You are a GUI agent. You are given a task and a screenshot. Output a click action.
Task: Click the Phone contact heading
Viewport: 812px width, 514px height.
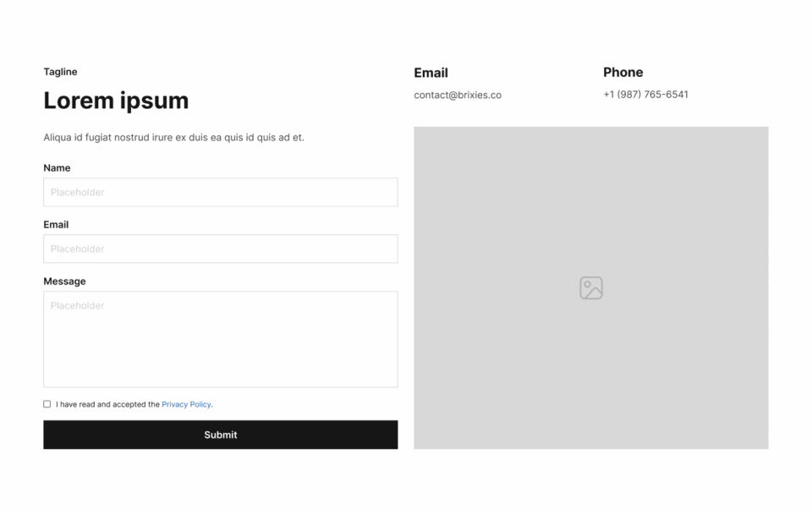(x=623, y=73)
